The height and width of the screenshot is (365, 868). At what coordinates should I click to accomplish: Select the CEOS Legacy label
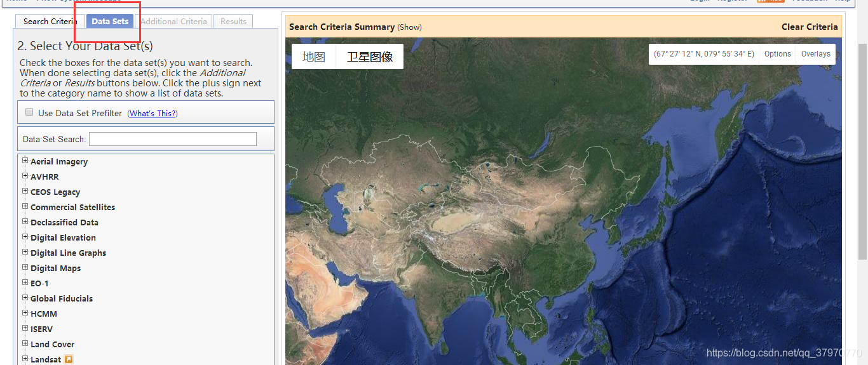coord(55,192)
